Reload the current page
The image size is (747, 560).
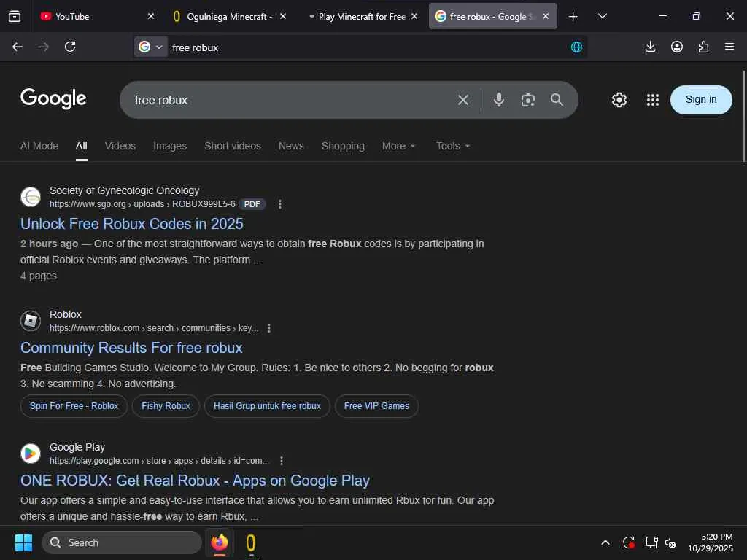click(70, 47)
